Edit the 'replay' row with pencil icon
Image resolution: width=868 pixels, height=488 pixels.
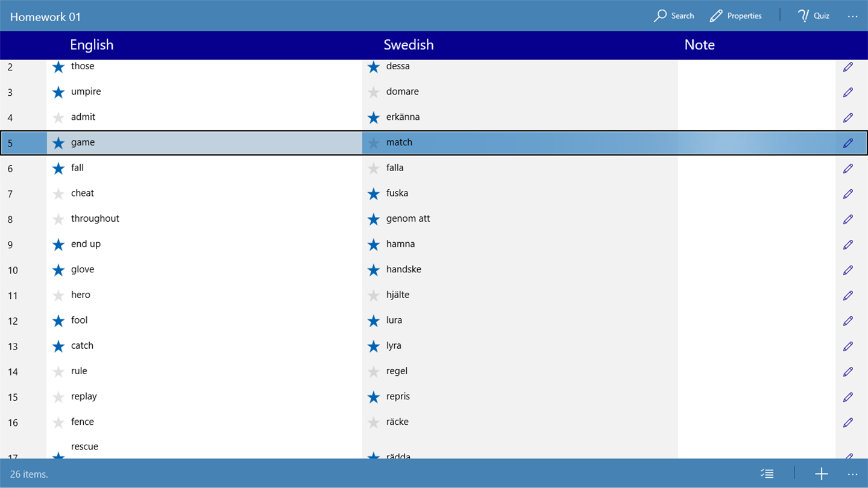pyautogui.click(x=848, y=397)
